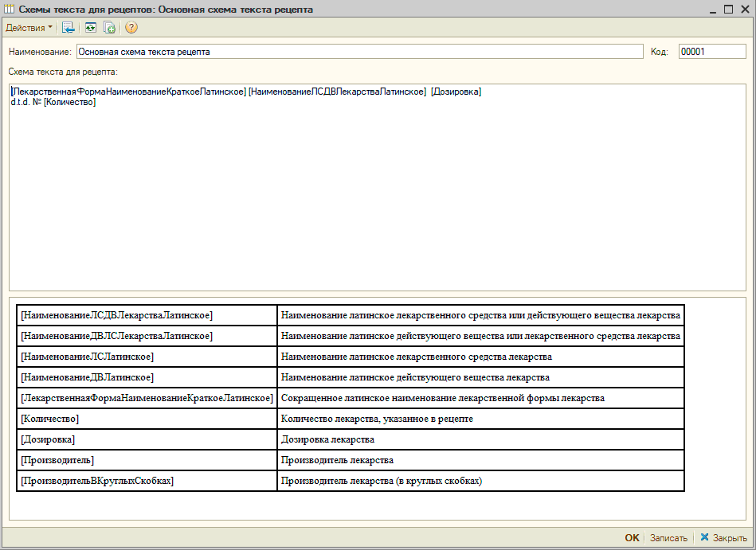Open help via the question mark icon

pyautogui.click(x=131, y=28)
